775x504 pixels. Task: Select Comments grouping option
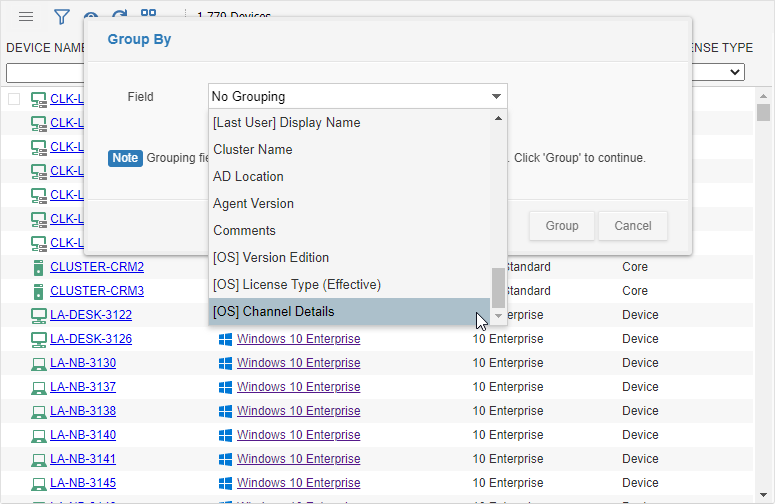[349, 231]
